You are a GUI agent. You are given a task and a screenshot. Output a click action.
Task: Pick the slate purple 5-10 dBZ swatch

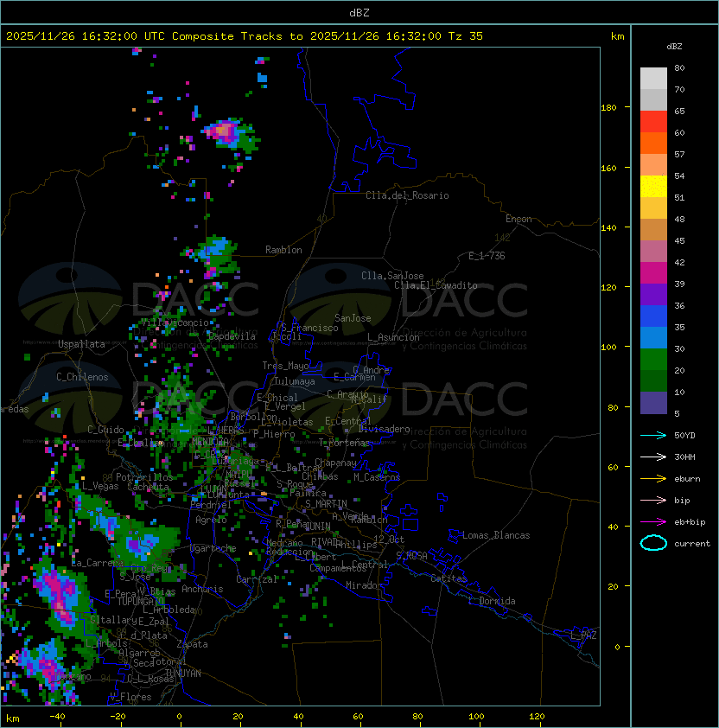point(653,403)
